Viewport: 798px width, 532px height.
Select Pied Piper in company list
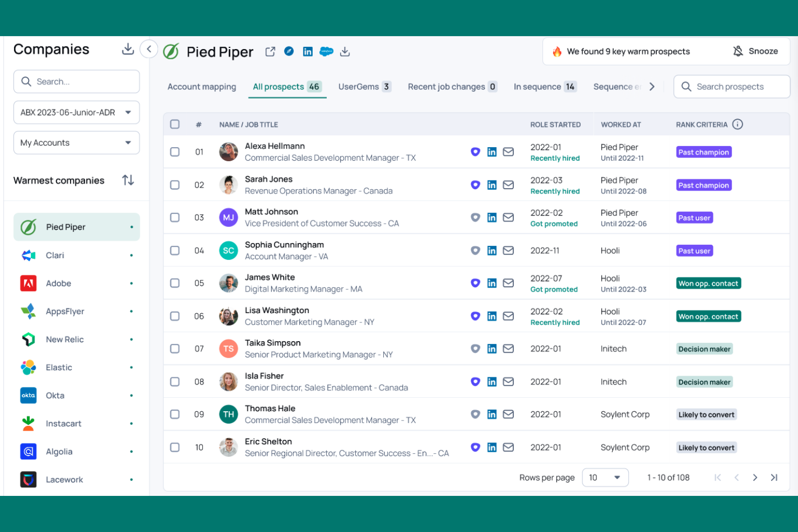77,227
